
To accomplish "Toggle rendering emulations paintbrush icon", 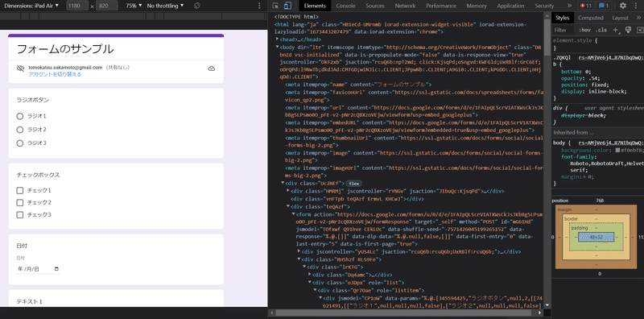I will (x=628, y=30).
